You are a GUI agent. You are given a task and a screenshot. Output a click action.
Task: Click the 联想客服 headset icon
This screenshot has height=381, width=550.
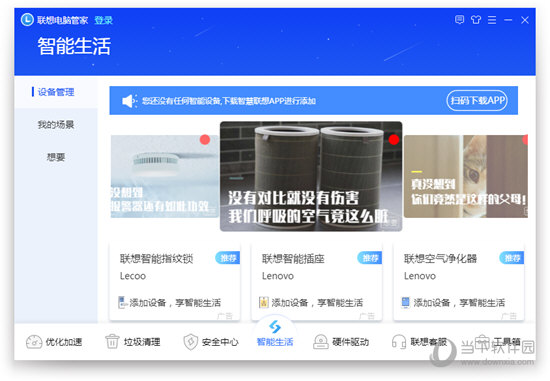399,341
